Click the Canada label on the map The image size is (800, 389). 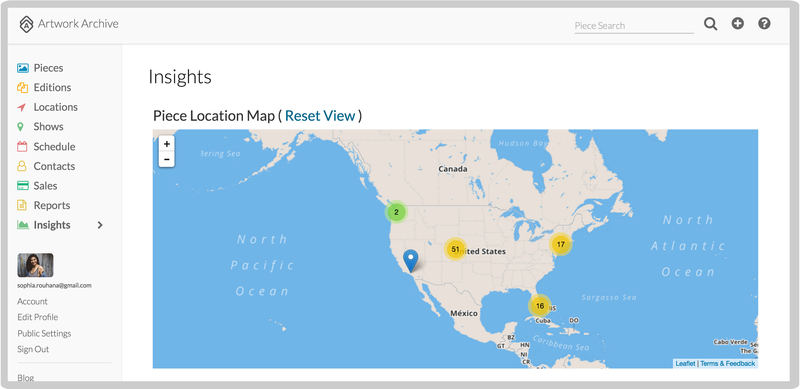[453, 169]
